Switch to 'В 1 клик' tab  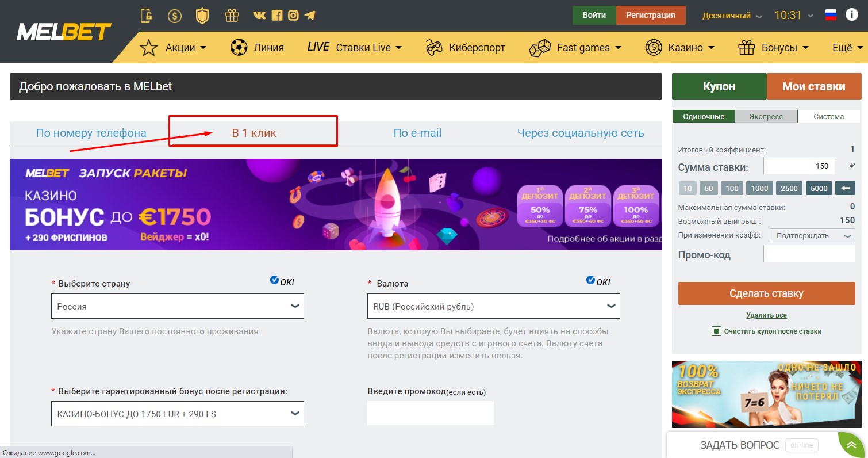pyautogui.click(x=254, y=133)
